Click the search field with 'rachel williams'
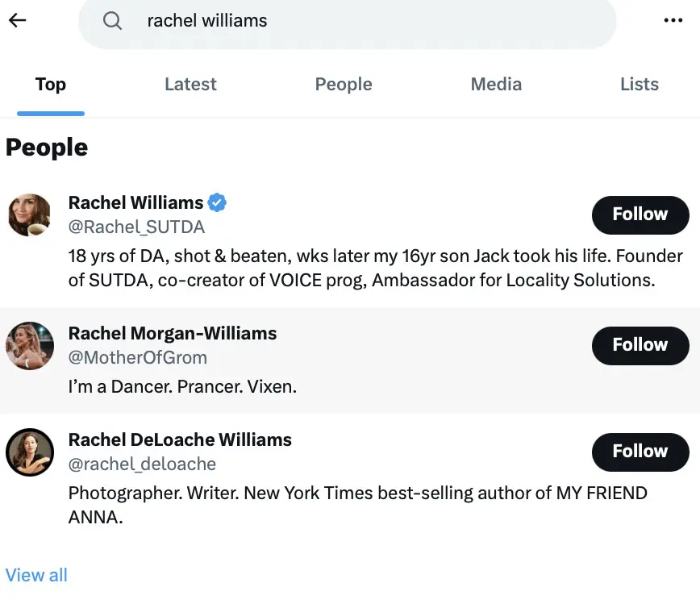This screenshot has height=608, width=700. point(363,21)
